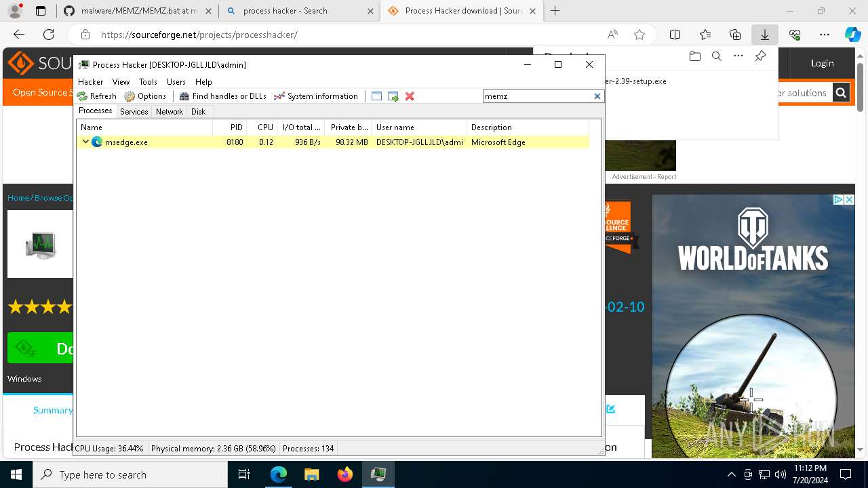The height and width of the screenshot is (488, 868).
Task: Sort by the Name column
Action: tap(145, 127)
